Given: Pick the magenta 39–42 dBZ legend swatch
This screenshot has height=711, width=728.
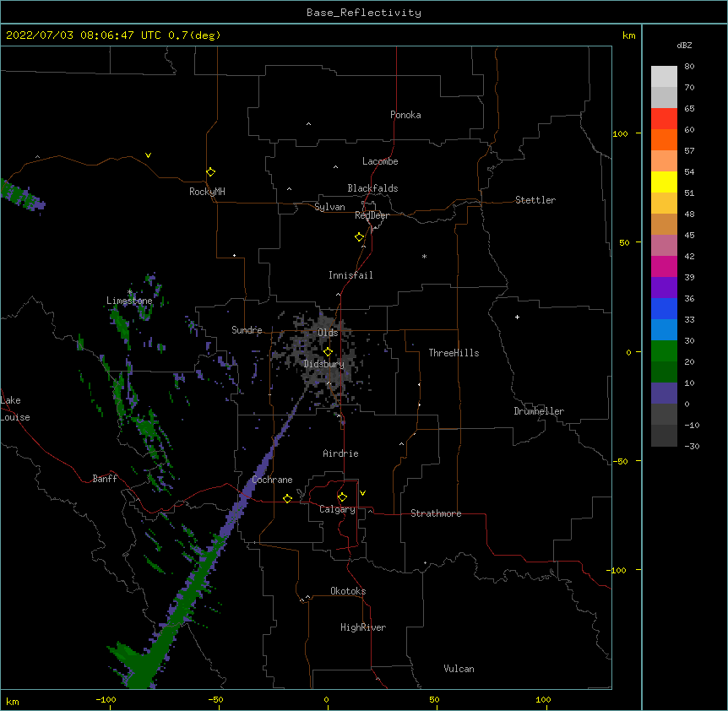Looking at the screenshot, I should (664, 266).
